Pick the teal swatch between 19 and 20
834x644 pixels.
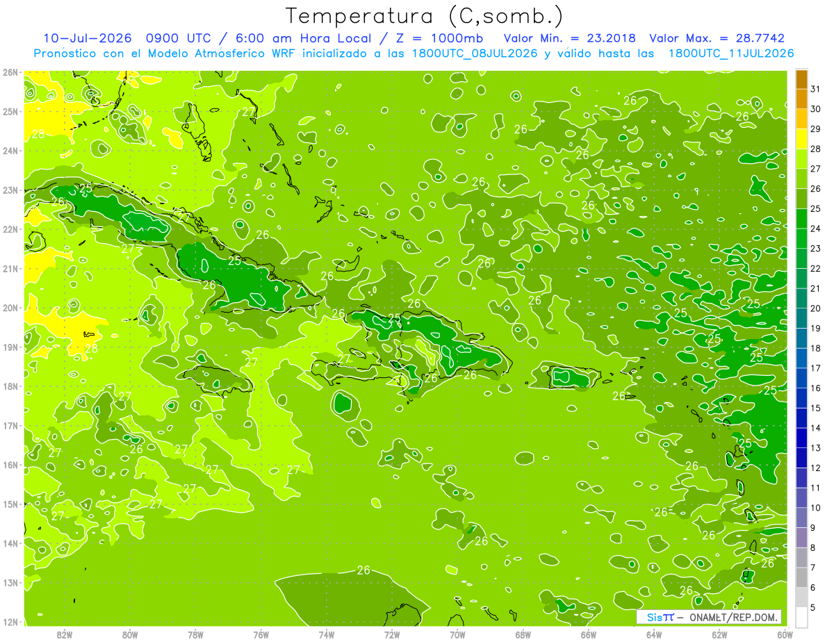click(801, 318)
